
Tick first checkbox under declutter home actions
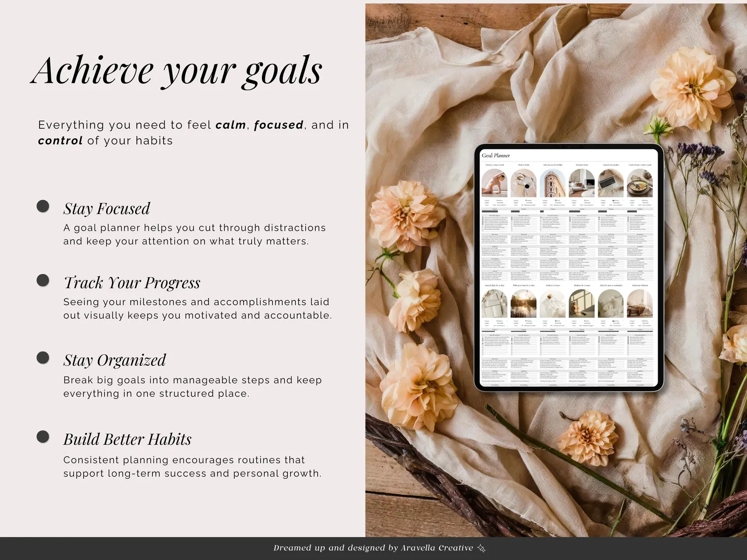click(570, 218)
